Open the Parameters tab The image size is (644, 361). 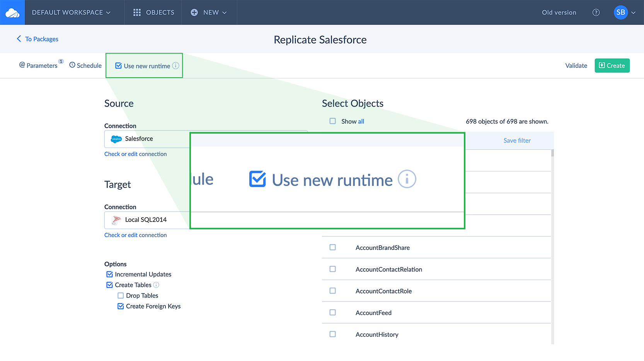pos(38,66)
